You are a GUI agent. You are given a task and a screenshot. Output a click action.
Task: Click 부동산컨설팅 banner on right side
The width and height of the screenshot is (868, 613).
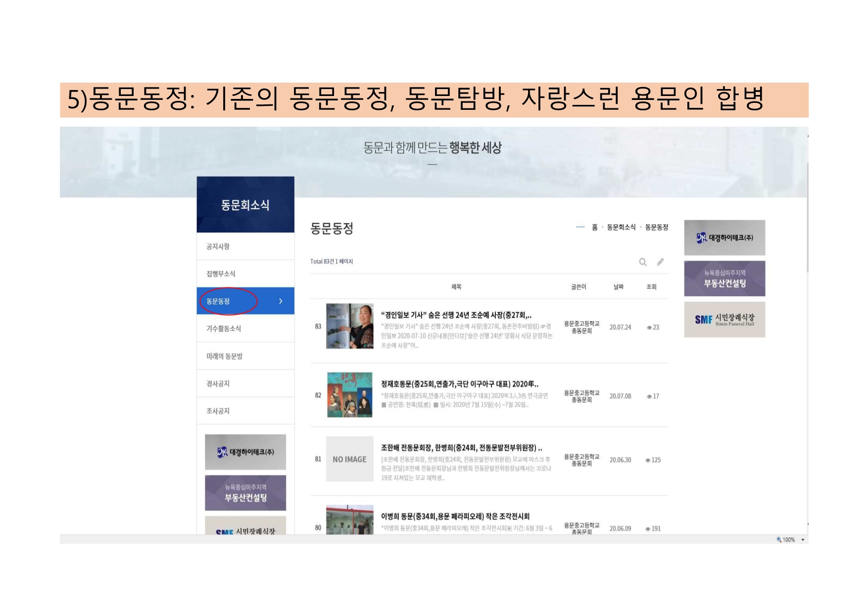[724, 279]
